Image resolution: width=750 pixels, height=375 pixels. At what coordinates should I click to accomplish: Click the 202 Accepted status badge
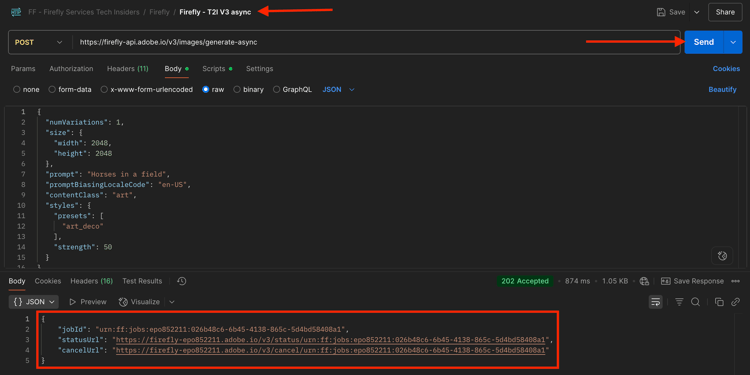pyautogui.click(x=525, y=281)
